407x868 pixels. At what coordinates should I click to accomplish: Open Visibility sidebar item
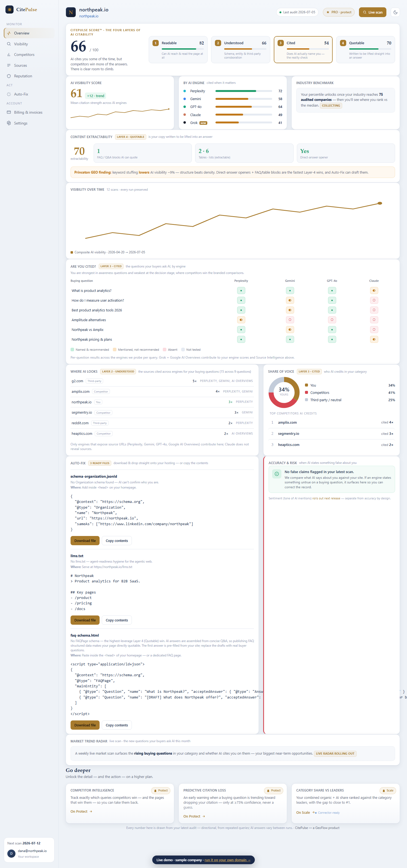(x=29, y=44)
